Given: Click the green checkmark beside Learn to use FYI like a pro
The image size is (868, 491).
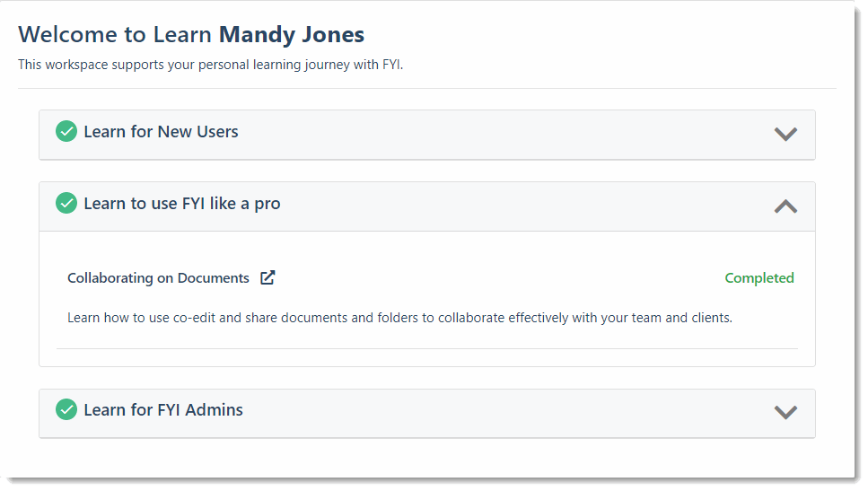Looking at the screenshot, I should pos(66,203).
